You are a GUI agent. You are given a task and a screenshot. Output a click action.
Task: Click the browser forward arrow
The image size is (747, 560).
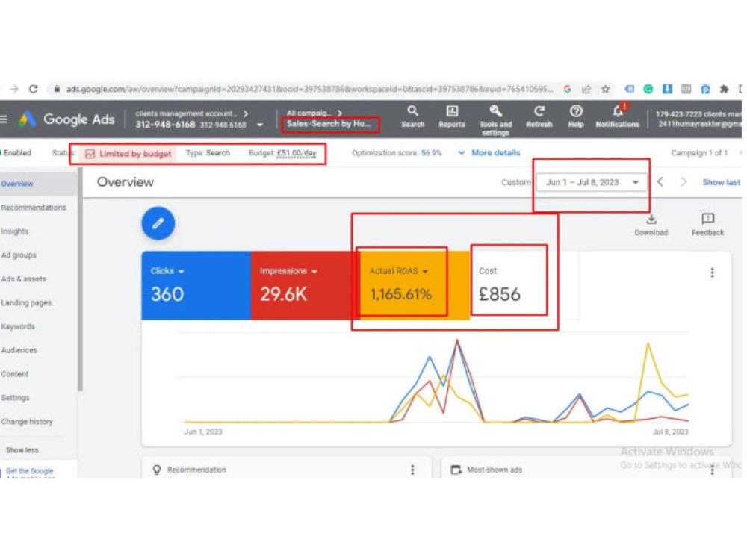click(15, 89)
